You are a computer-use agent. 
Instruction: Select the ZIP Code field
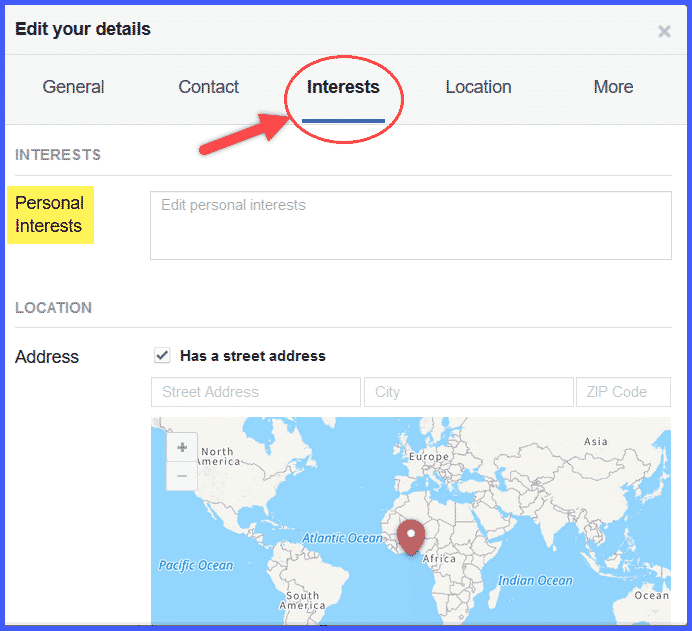623,392
